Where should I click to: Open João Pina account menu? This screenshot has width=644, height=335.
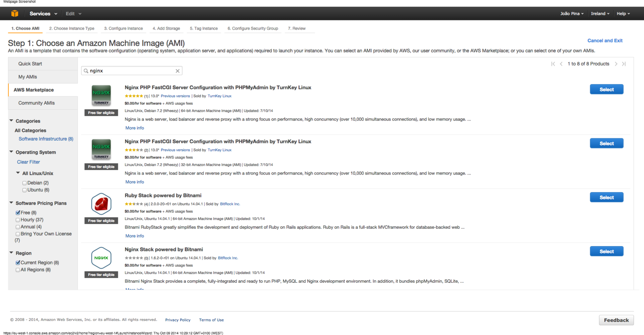pyautogui.click(x=572, y=14)
